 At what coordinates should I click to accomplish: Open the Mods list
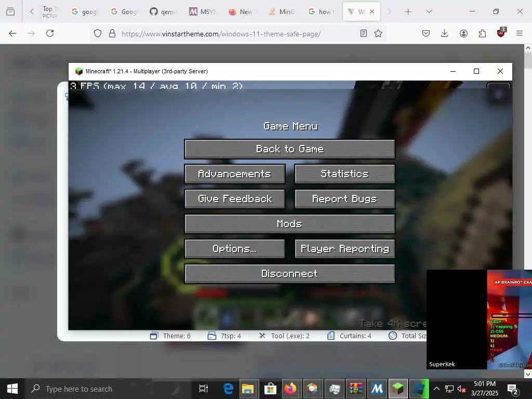point(289,223)
